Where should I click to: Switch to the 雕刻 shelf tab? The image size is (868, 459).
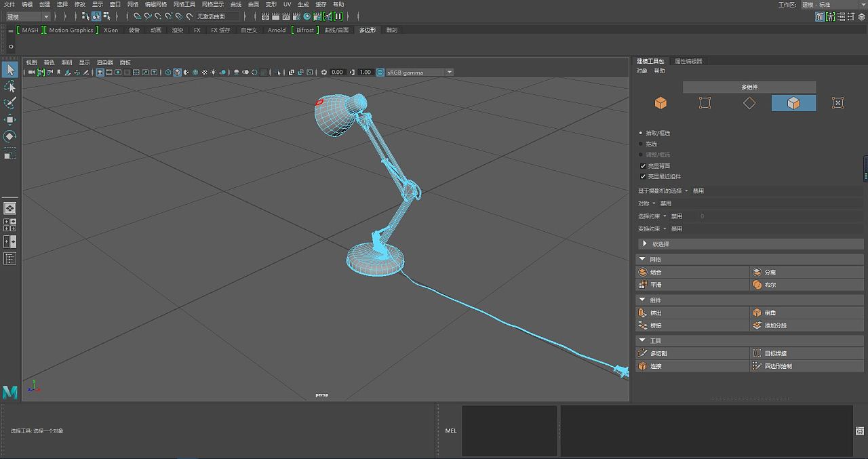[x=392, y=30]
